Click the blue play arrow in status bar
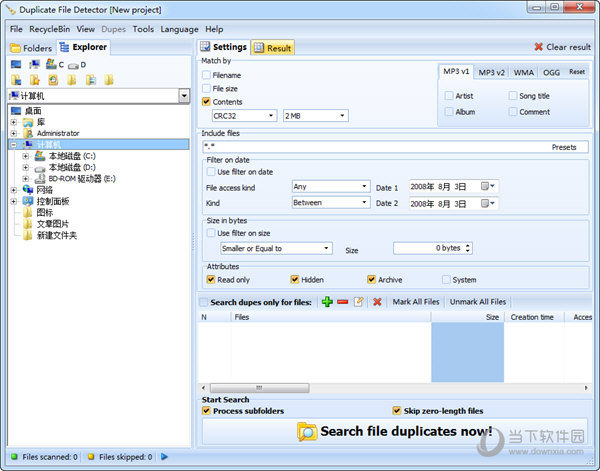This screenshot has width=600, height=471. pos(164,456)
